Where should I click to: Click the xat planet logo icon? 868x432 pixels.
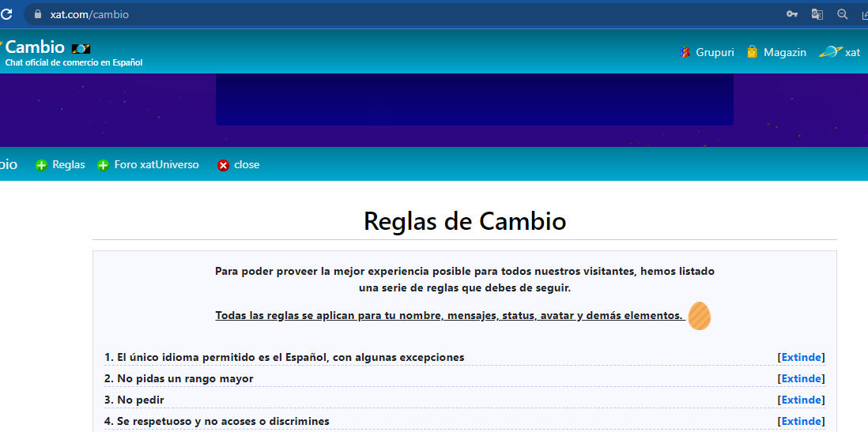point(830,53)
